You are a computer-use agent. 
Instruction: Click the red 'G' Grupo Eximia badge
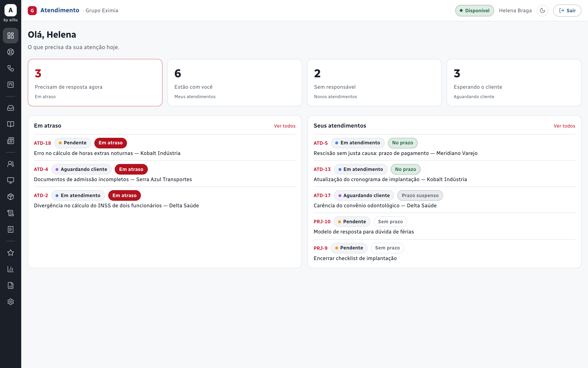(x=32, y=10)
